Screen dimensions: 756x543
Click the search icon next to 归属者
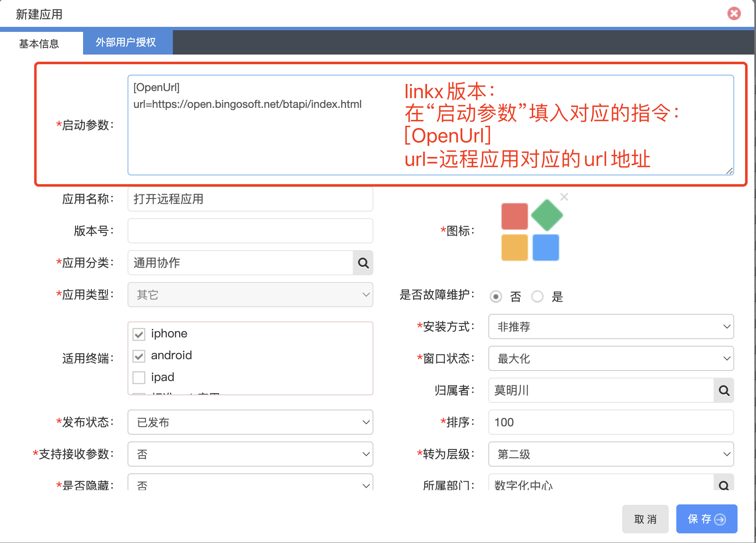click(724, 391)
